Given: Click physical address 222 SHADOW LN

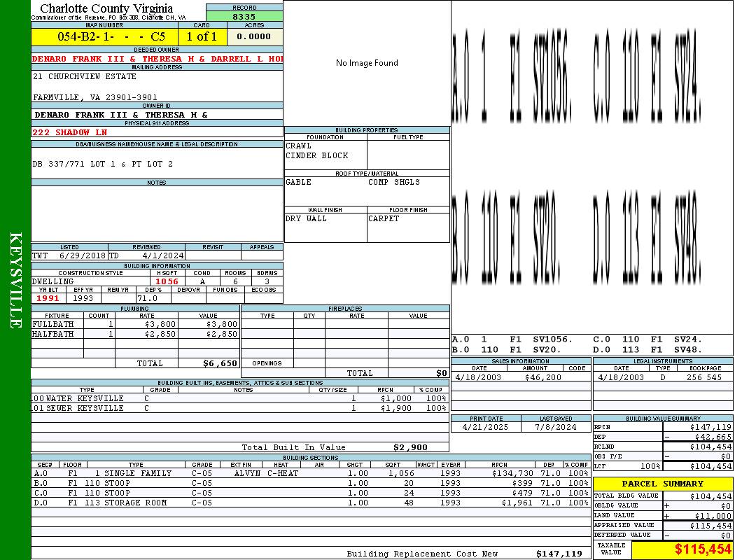Looking at the screenshot, I should [x=70, y=132].
